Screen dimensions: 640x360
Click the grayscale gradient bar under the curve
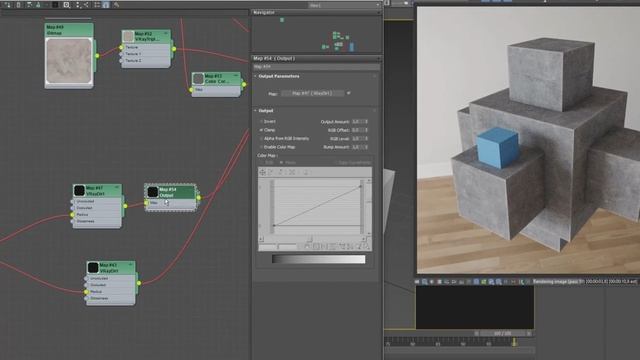coord(318,259)
